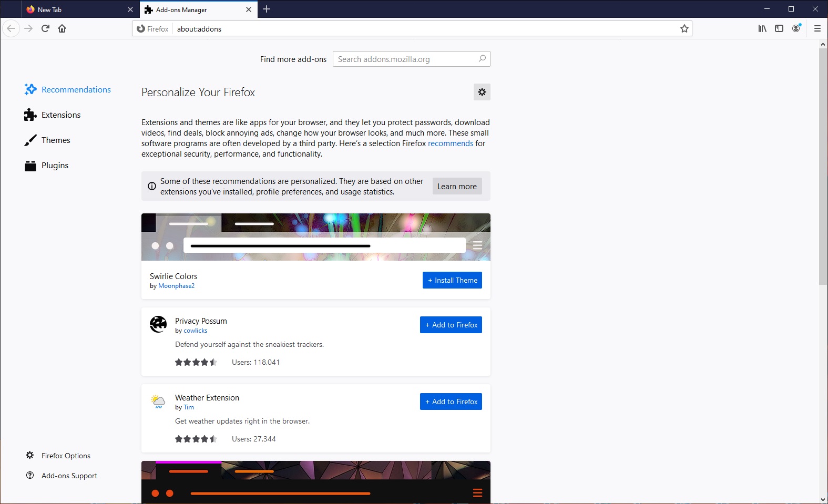This screenshot has width=828, height=504.
Task: Open the Extensions category
Action: click(x=61, y=115)
